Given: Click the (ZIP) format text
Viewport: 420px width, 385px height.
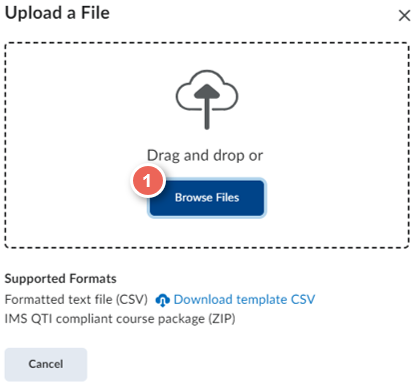Looking at the screenshot, I should point(222,319).
